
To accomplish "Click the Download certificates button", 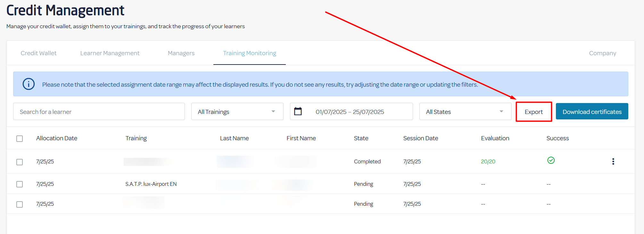I will point(592,112).
